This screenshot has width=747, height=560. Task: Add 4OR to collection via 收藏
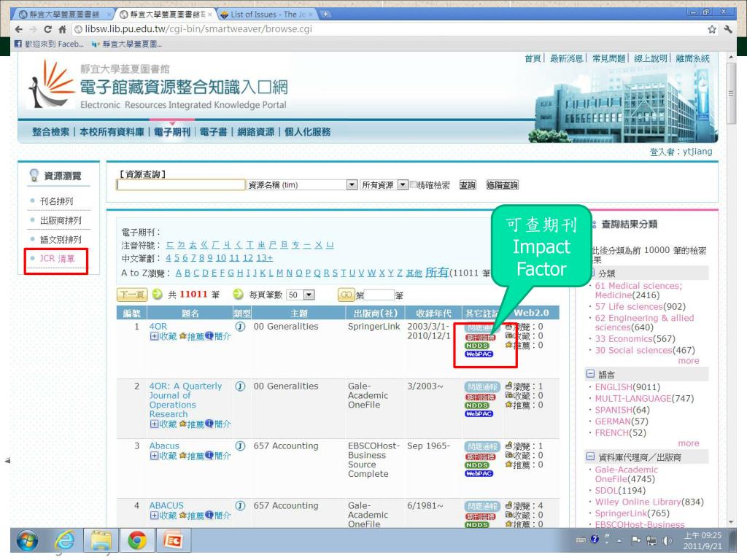click(x=163, y=336)
